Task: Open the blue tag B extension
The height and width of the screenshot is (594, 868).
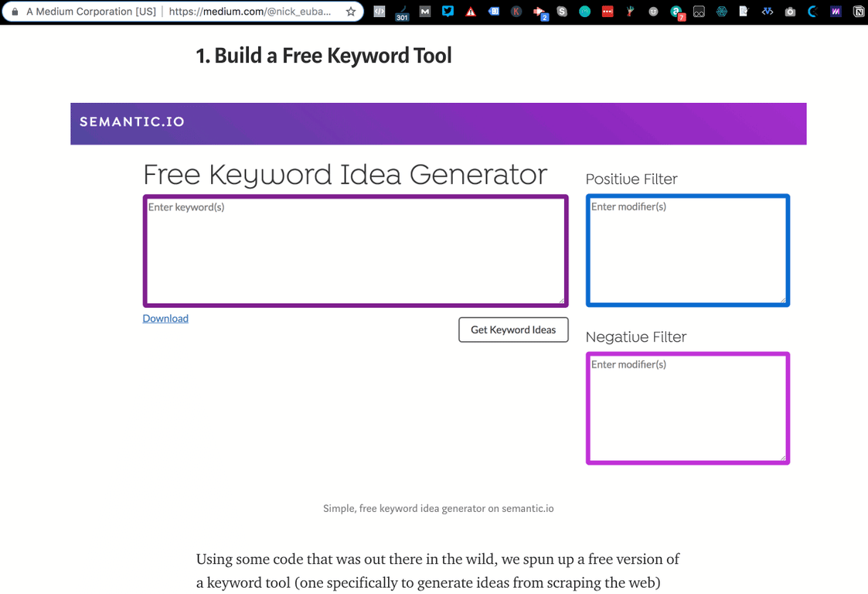Action: click(x=493, y=11)
